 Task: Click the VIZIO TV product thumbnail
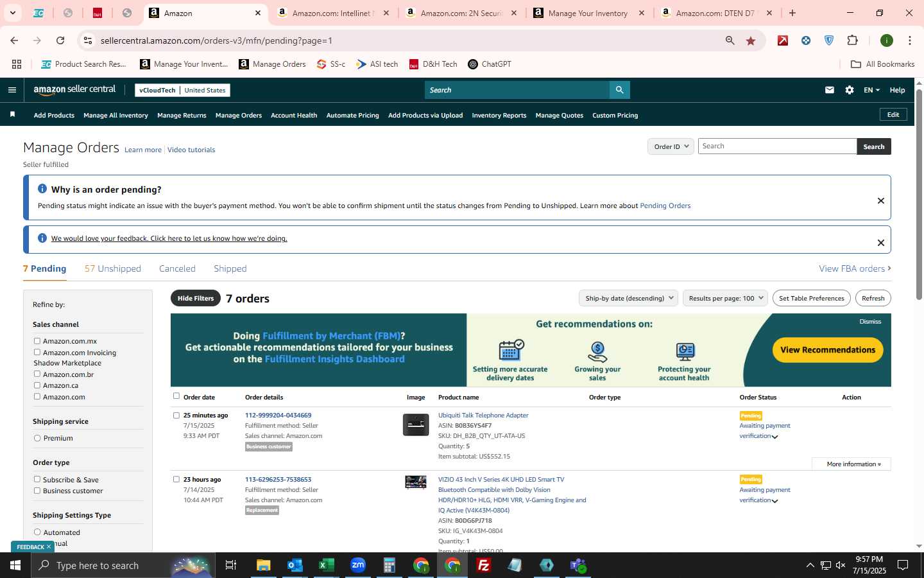pyautogui.click(x=416, y=482)
